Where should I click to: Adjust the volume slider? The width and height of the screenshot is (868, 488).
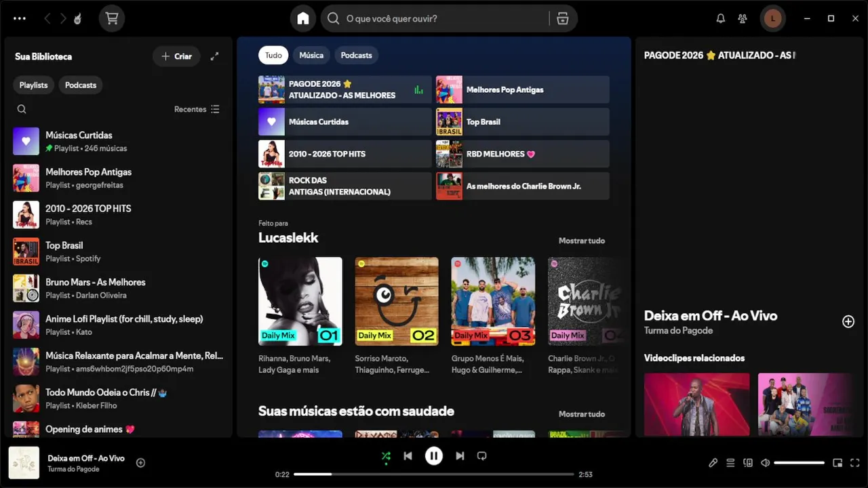coord(799,463)
